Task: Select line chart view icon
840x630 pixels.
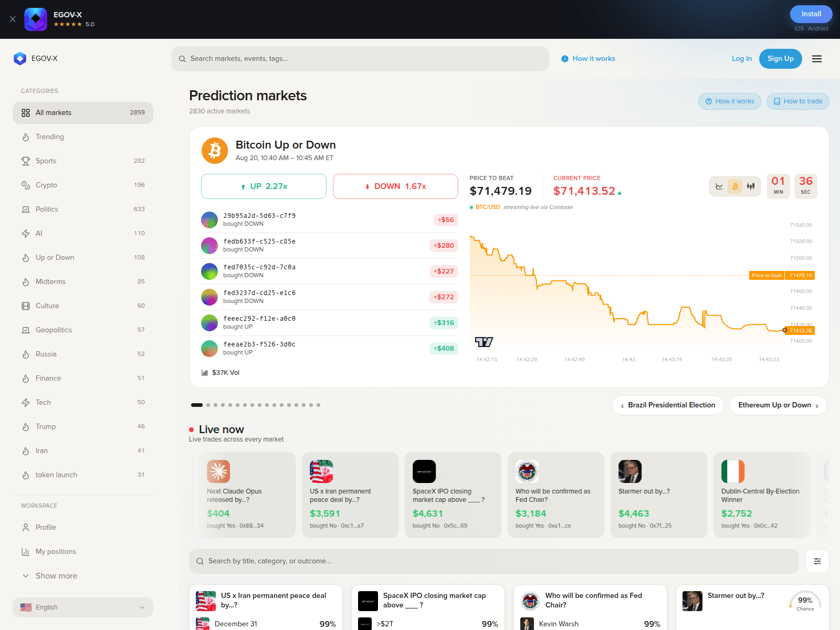Action: pyautogui.click(x=719, y=186)
